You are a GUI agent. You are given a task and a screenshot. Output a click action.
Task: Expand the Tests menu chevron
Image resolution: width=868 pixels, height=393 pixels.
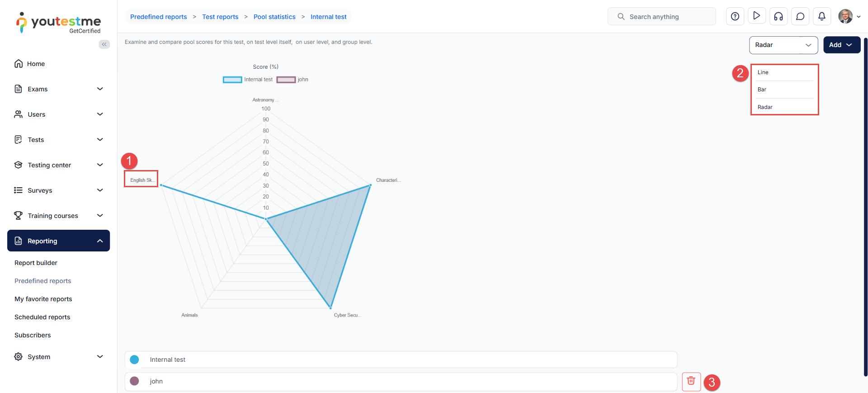[x=100, y=140]
